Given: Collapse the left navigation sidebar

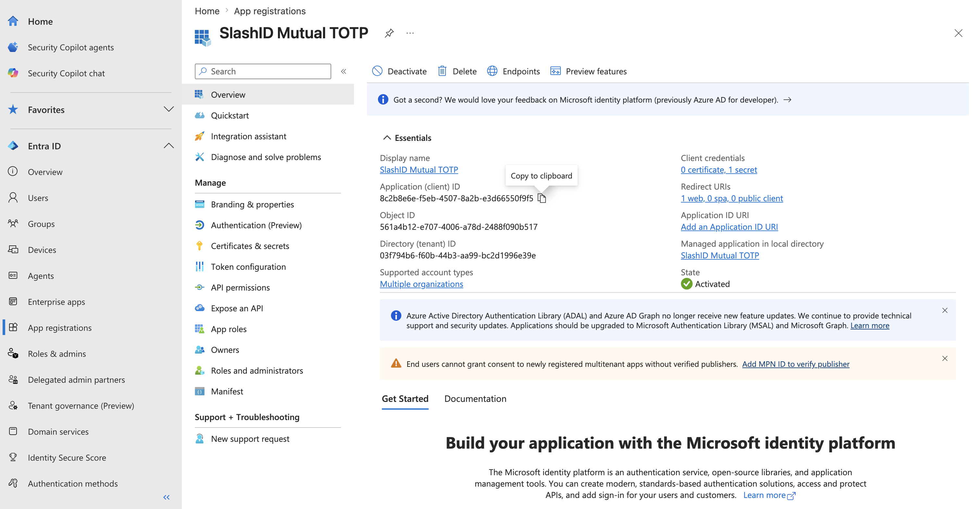Looking at the screenshot, I should coord(166,497).
